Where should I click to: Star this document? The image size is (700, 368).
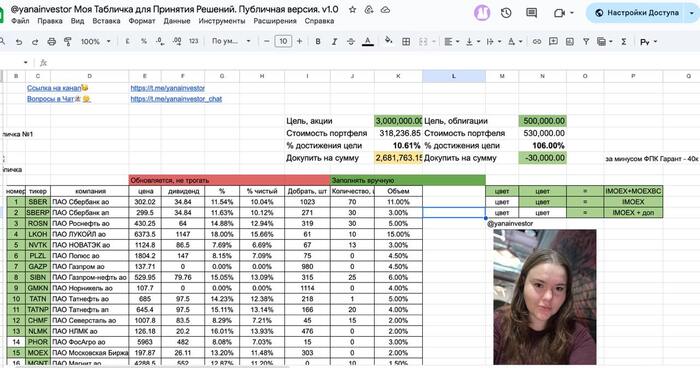pos(352,9)
